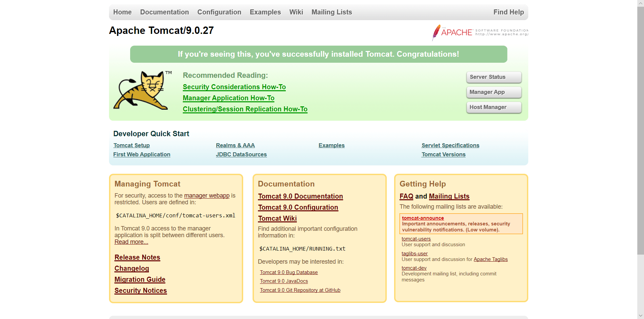Open First Web Application link
The width and height of the screenshot is (644, 319).
coord(142,154)
